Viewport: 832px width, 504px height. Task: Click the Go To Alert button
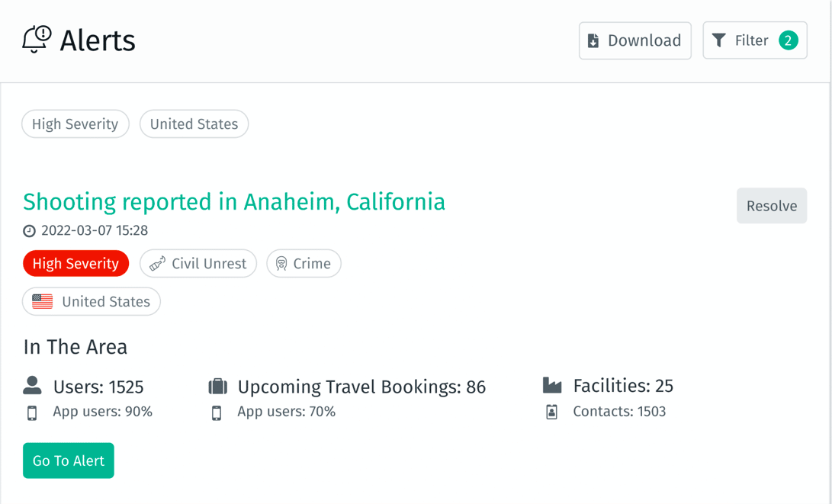(x=68, y=460)
